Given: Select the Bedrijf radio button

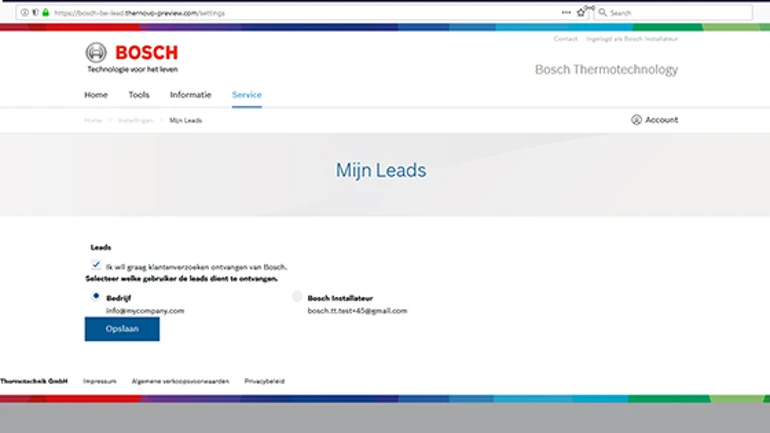Looking at the screenshot, I should pyautogui.click(x=96, y=296).
